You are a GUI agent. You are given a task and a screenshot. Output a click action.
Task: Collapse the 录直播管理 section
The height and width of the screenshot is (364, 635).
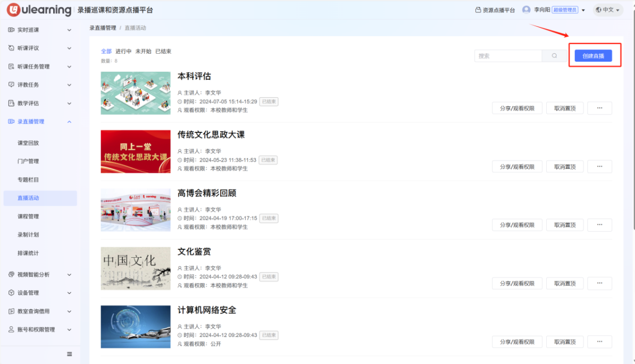click(69, 121)
